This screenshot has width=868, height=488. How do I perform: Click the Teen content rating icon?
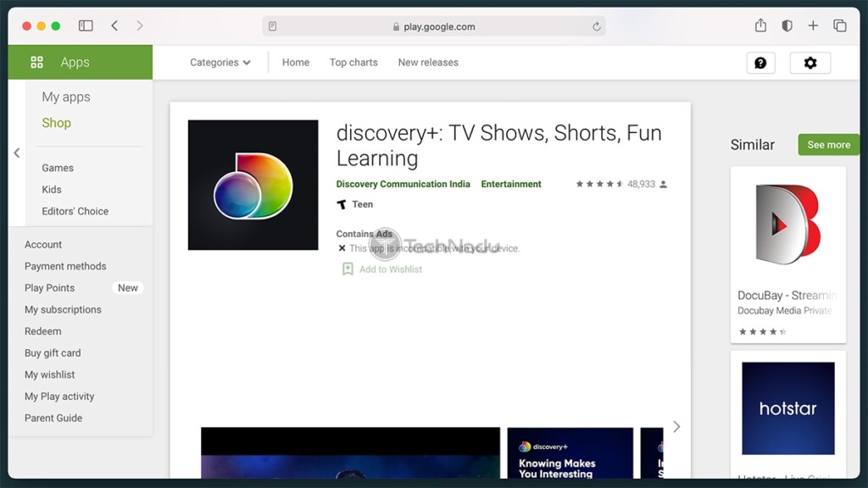coord(342,205)
